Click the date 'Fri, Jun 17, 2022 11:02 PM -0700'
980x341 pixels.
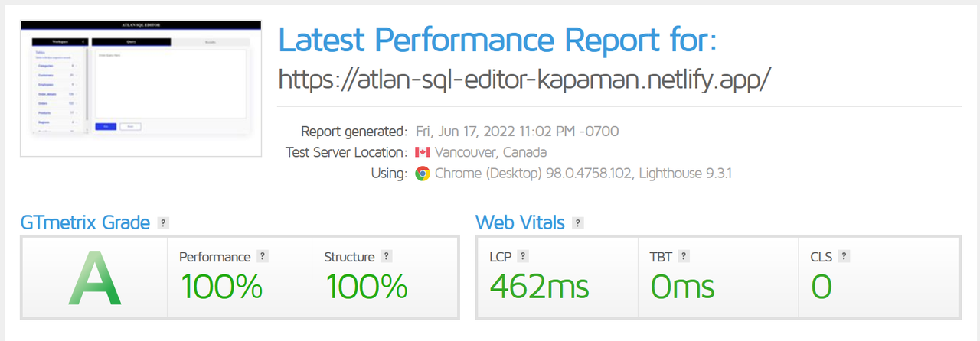[x=517, y=132]
